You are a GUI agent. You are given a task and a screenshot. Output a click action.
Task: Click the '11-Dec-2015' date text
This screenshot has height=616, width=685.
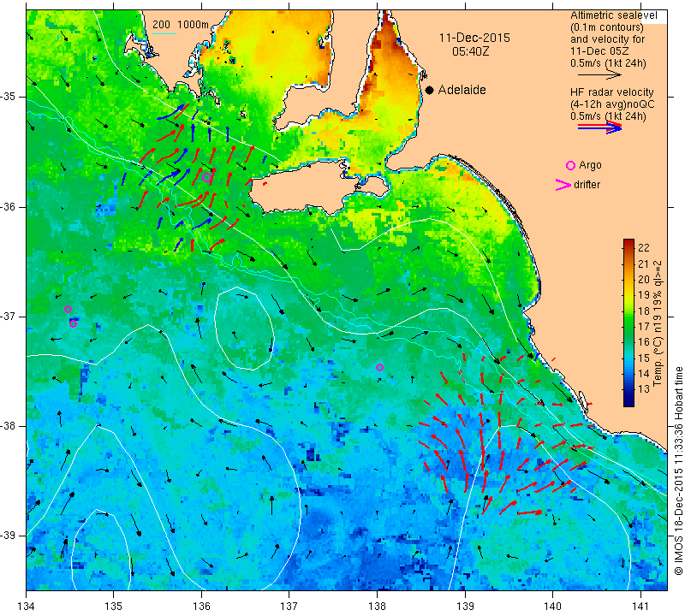(x=474, y=38)
